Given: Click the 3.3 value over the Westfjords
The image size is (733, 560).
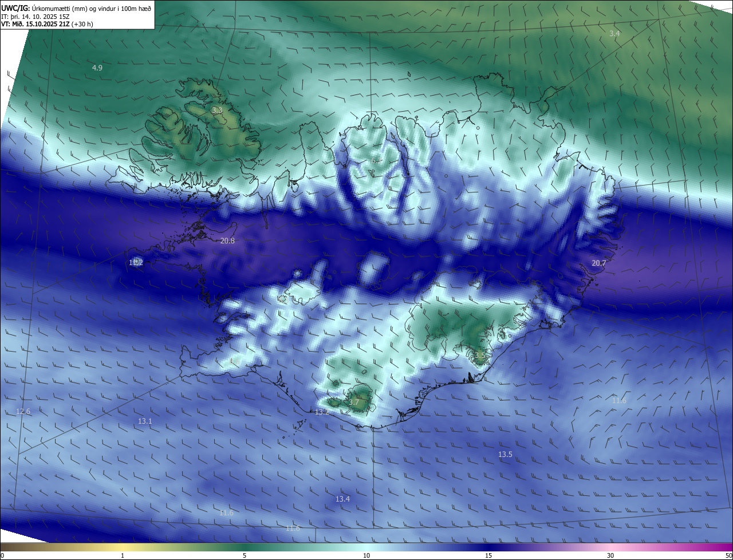Looking at the screenshot, I should coord(217,110).
